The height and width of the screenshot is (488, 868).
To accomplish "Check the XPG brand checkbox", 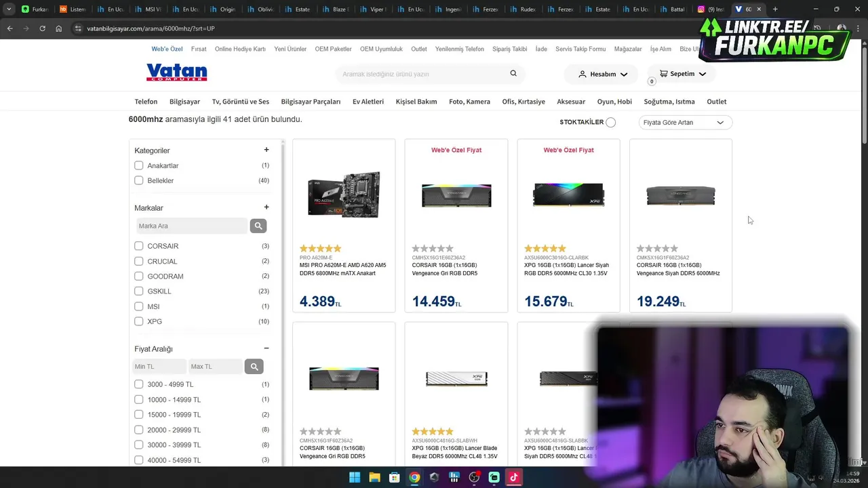I will pos(139,321).
